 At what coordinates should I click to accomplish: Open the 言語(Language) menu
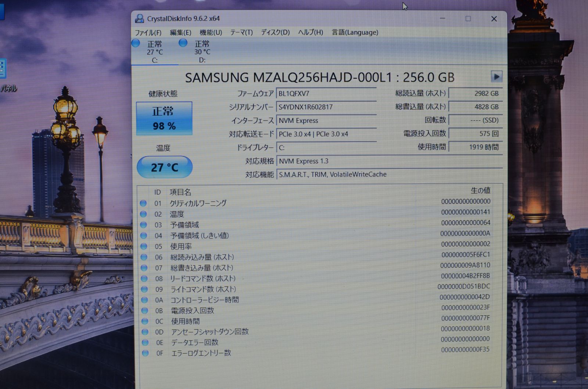click(355, 32)
